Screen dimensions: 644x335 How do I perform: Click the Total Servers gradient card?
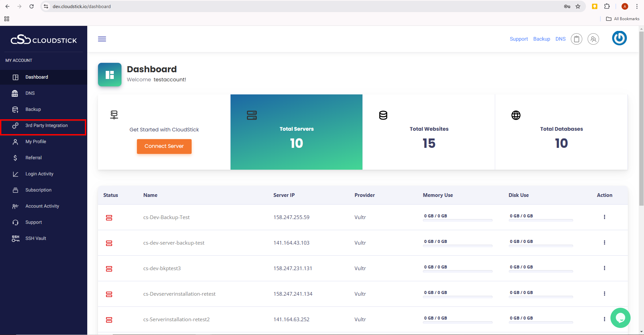pos(296,132)
